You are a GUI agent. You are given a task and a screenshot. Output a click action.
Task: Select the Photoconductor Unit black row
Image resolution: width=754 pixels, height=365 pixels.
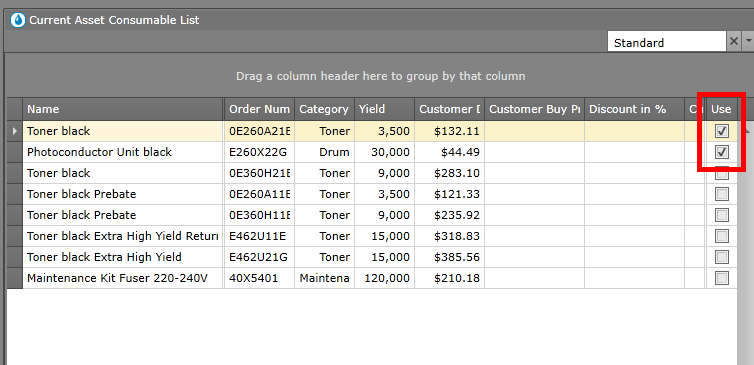(372, 152)
